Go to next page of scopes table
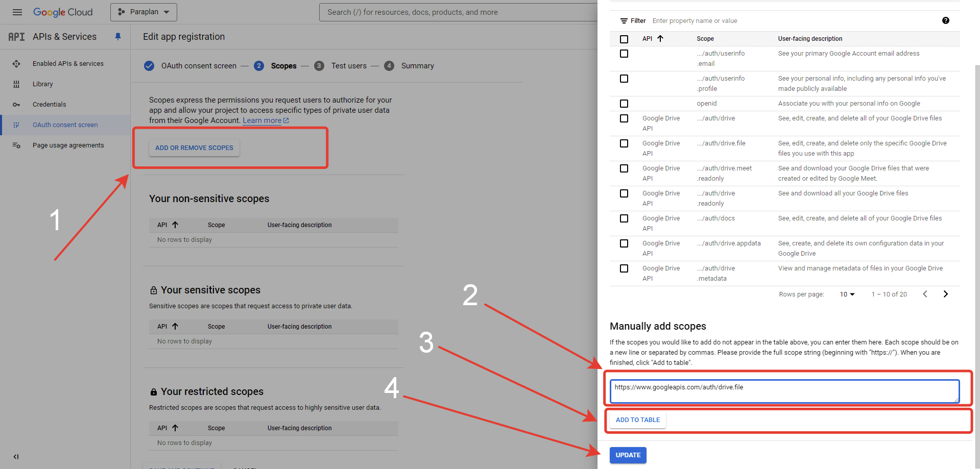This screenshot has width=980, height=469. 945,294
